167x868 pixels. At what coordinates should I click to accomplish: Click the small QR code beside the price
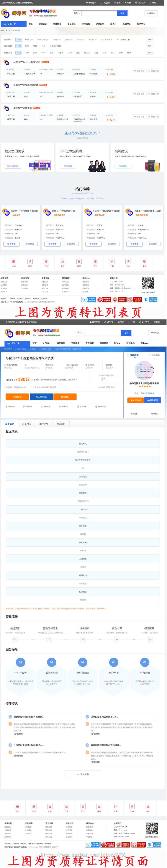coord(104,379)
